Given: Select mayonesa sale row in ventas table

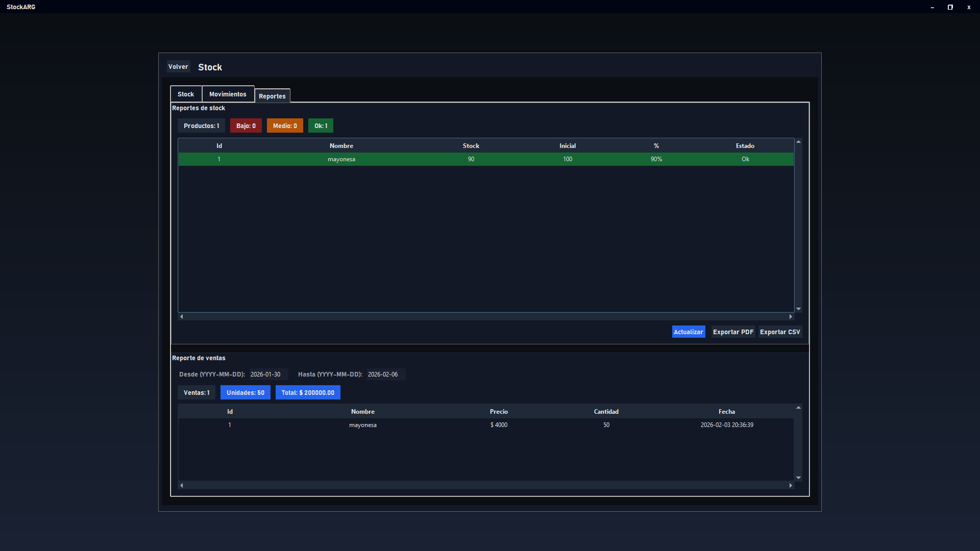Looking at the screenshot, I should point(363,425).
